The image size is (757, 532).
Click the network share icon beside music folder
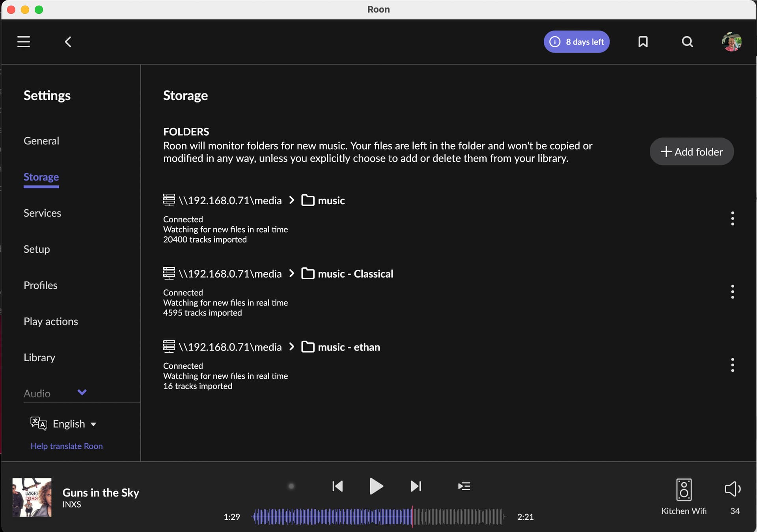[169, 200]
